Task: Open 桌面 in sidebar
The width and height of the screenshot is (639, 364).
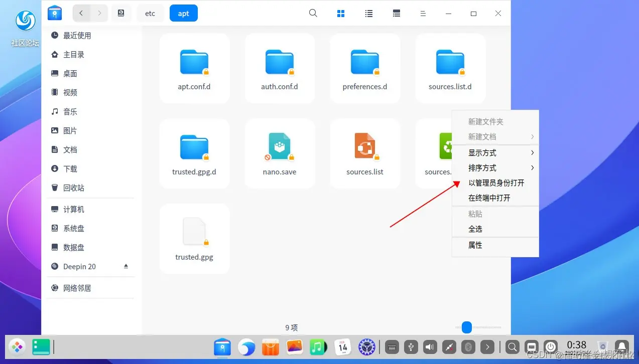Action: pos(91,74)
